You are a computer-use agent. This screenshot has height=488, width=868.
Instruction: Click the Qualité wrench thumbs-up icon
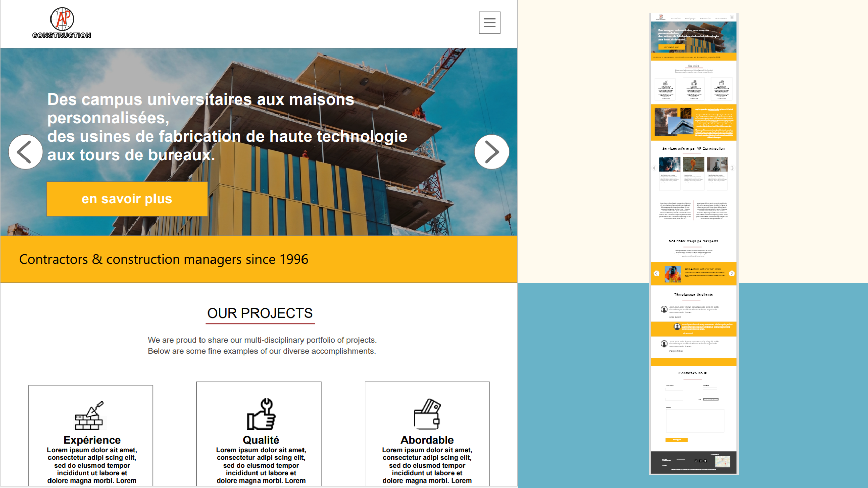tap(261, 414)
